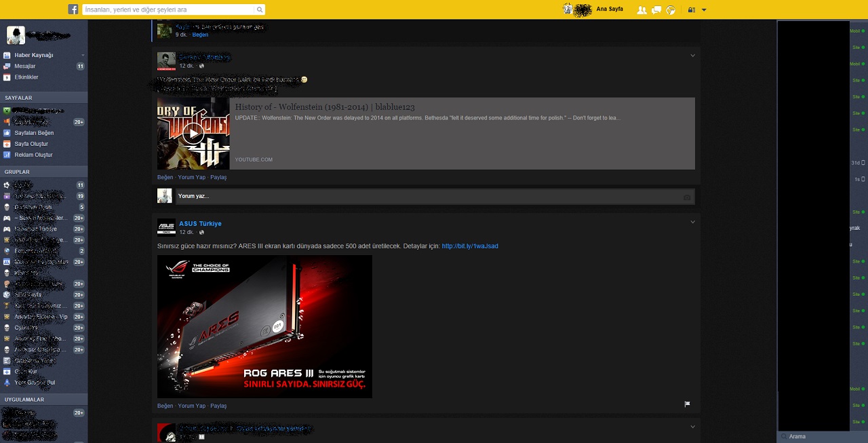Click the 12 dk. timestamp on ASUS post
Viewport: 868px width, 443px height.
(186, 233)
